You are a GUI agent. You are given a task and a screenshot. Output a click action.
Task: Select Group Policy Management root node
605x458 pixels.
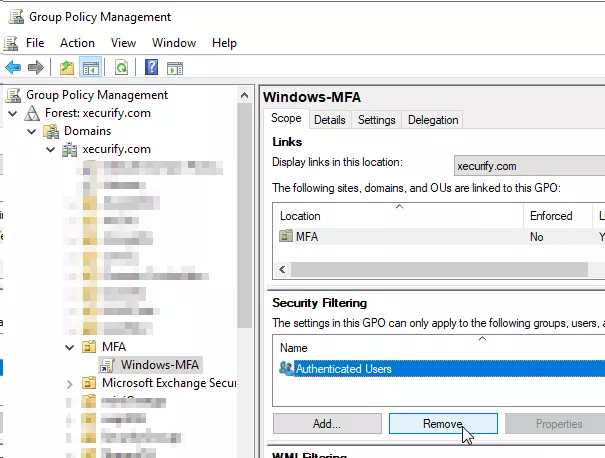[97, 95]
